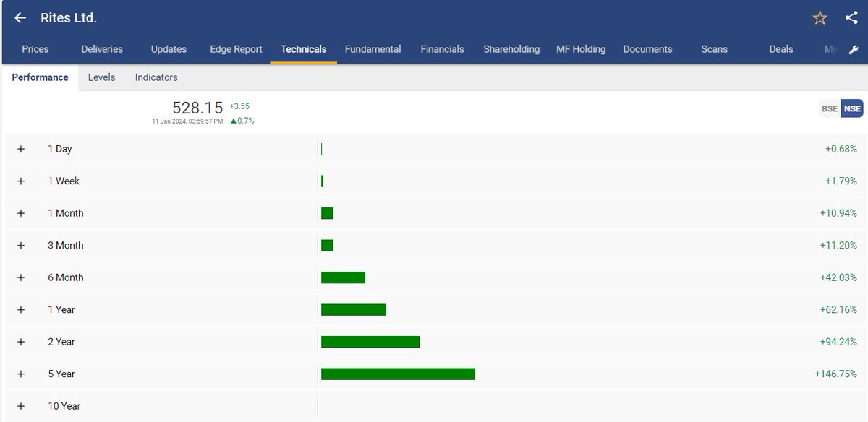This screenshot has width=868, height=422.
Task: Select the Performance sub-tab
Action: [40, 77]
